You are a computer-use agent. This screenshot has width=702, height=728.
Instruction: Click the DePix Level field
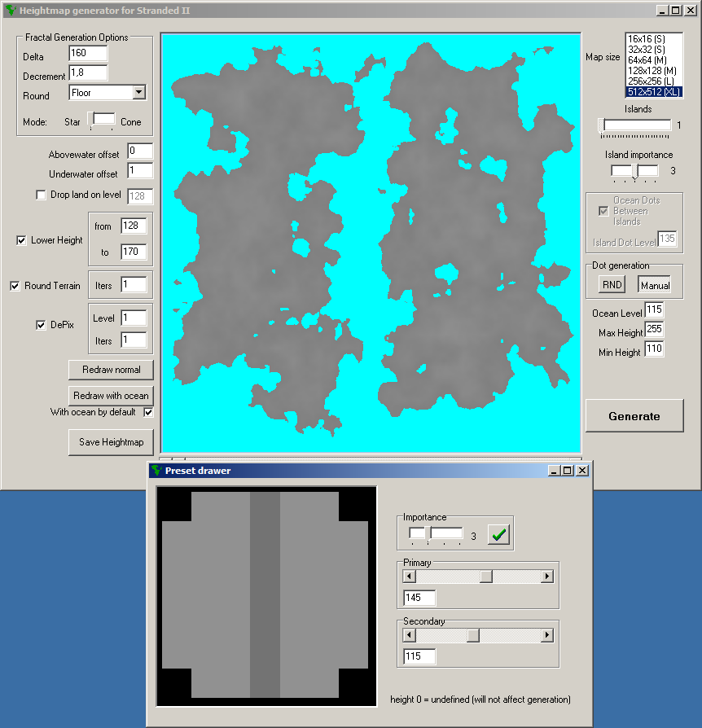pyautogui.click(x=134, y=318)
